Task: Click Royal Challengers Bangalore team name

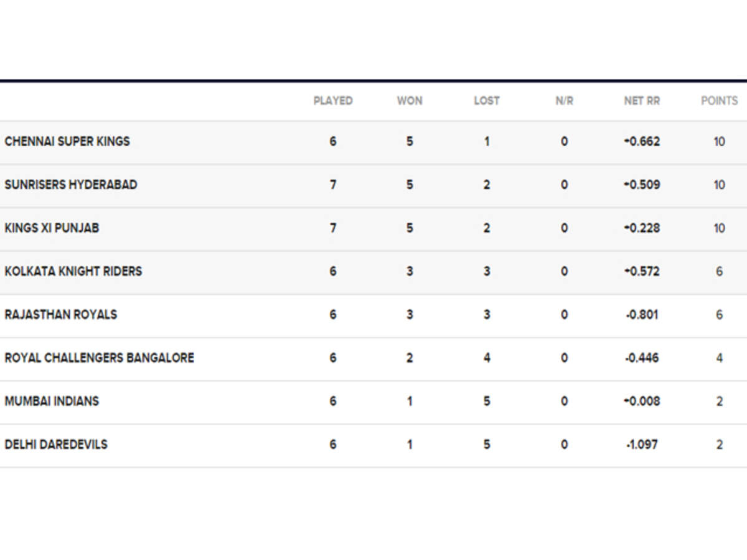Action: click(99, 358)
